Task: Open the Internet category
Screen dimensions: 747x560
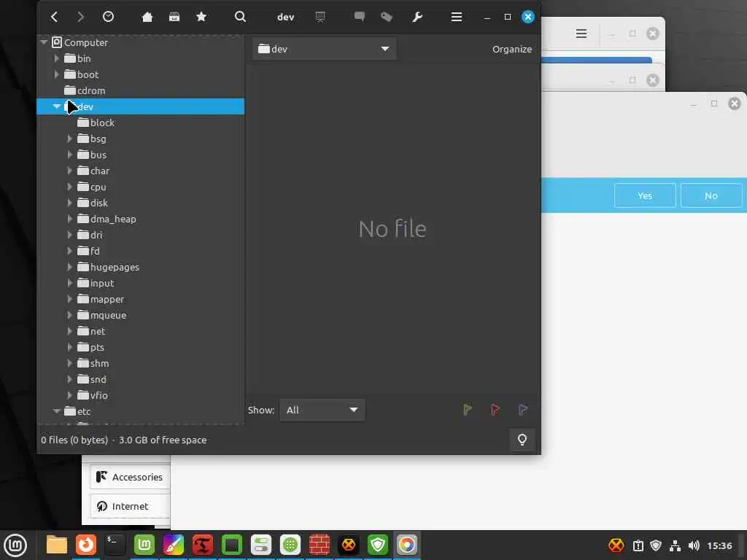Action: point(130,506)
